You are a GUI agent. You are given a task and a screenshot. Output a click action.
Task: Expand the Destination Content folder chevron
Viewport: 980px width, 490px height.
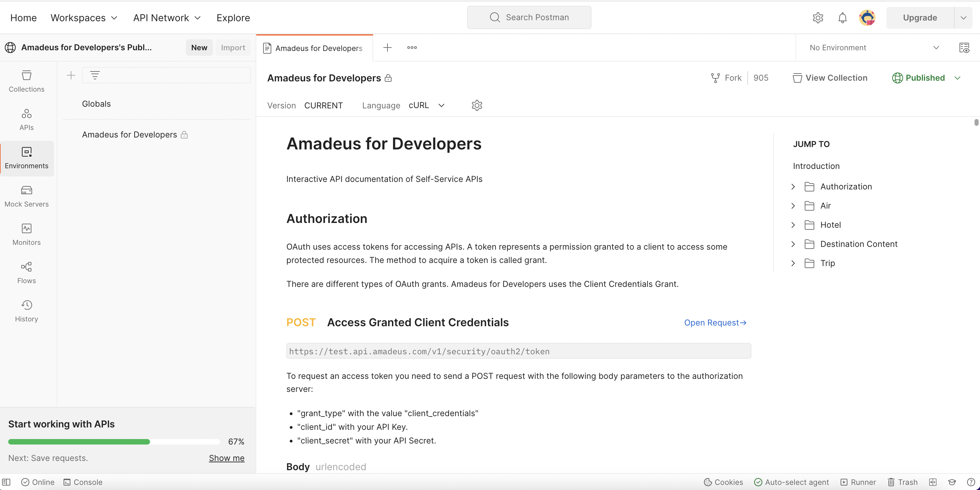[x=793, y=244]
